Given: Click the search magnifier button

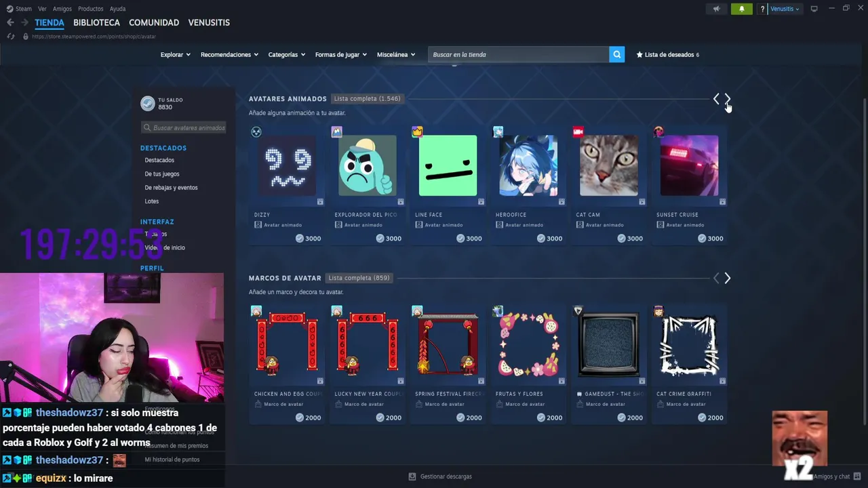Looking at the screenshot, I should pyautogui.click(x=616, y=54).
